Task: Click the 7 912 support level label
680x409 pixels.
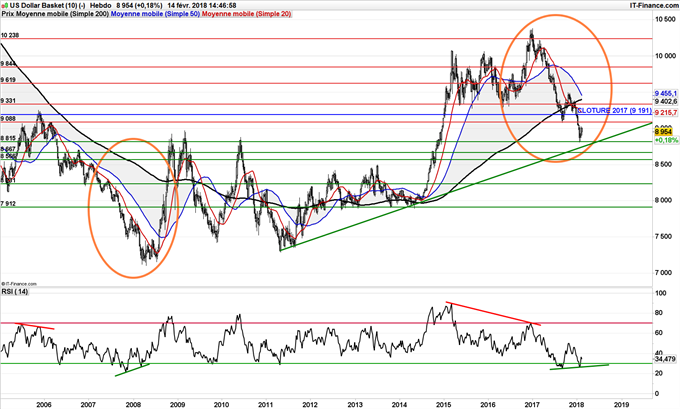Action: tap(8, 203)
